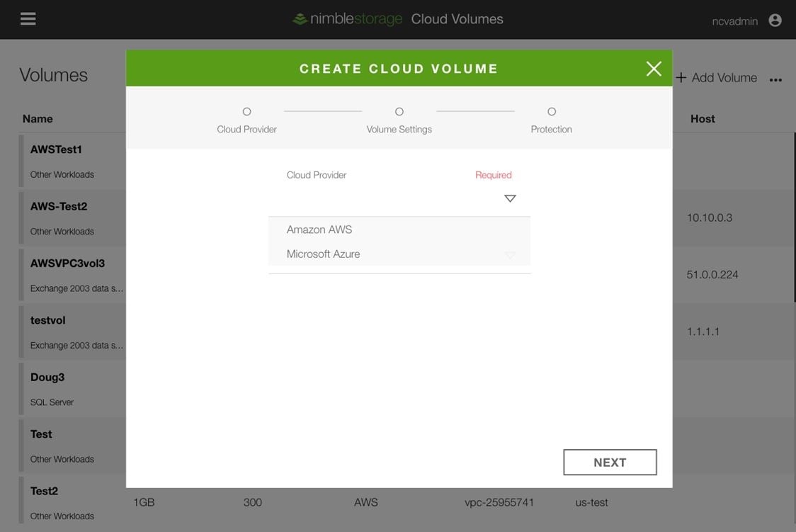The height and width of the screenshot is (532, 796).
Task: Go to Volume Settings wizard step
Action: point(399,120)
